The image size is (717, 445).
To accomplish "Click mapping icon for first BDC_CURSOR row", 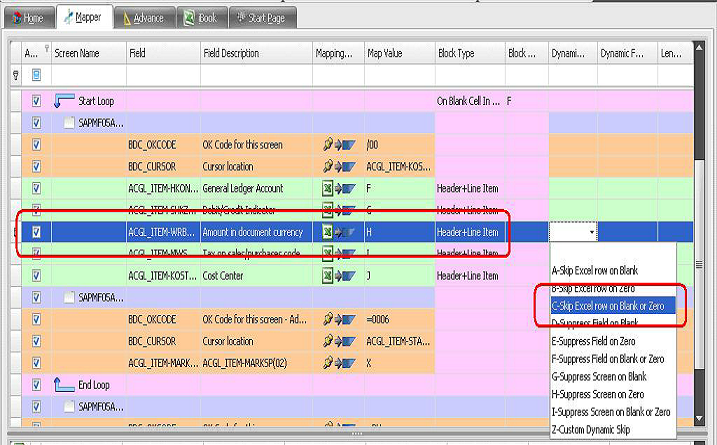I will (x=338, y=166).
